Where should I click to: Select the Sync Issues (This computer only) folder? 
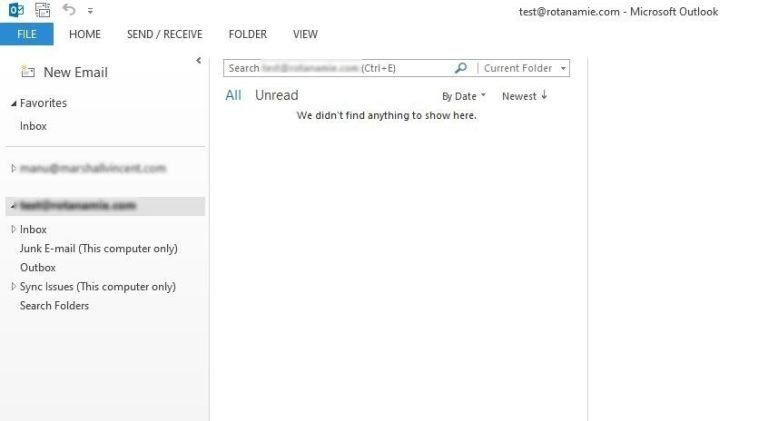click(x=97, y=287)
